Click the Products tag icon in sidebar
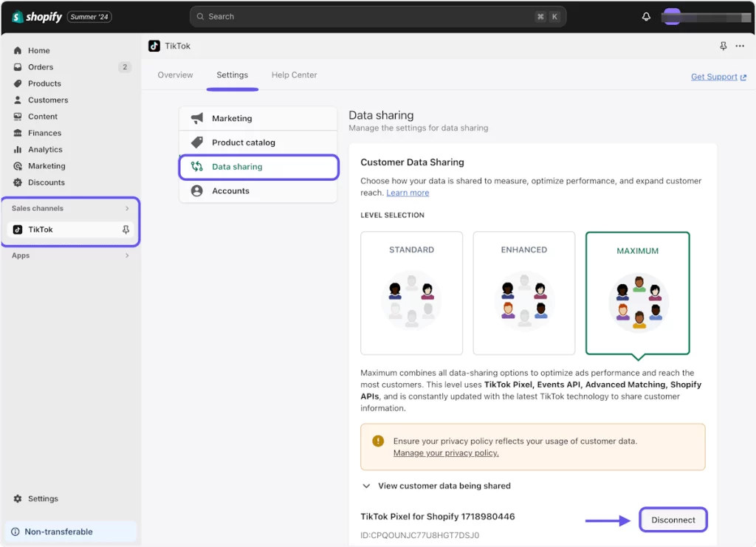Viewport: 756px width, 547px height. tap(18, 83)
